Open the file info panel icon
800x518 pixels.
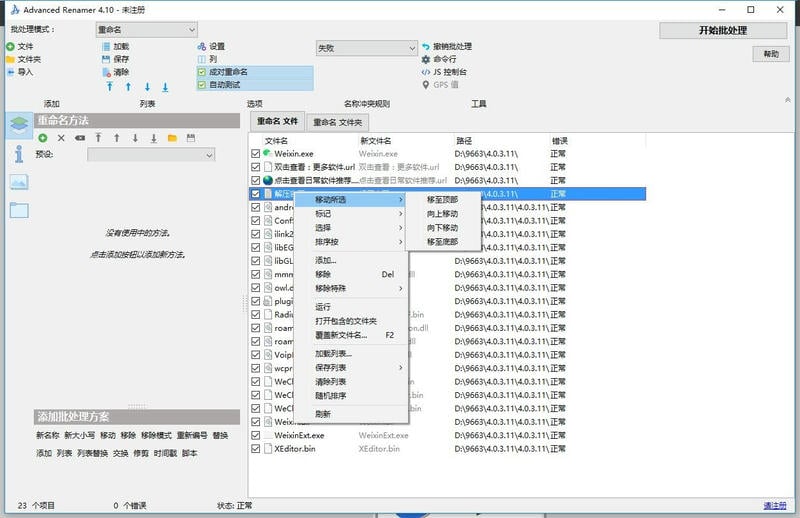pos(19,154)
